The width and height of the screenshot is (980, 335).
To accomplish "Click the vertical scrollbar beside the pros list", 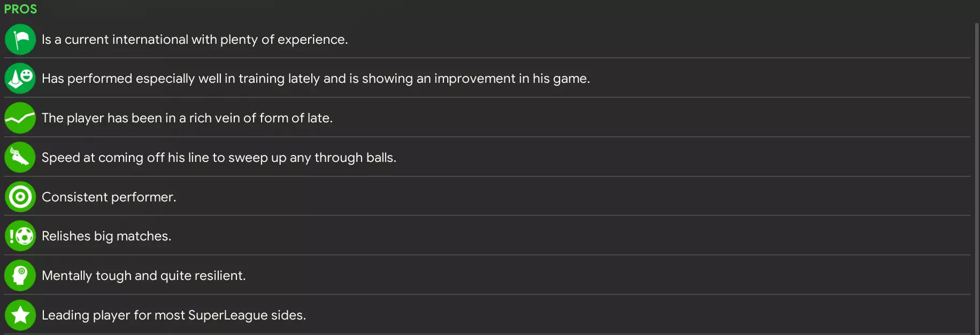I will (x=976, y=176).
